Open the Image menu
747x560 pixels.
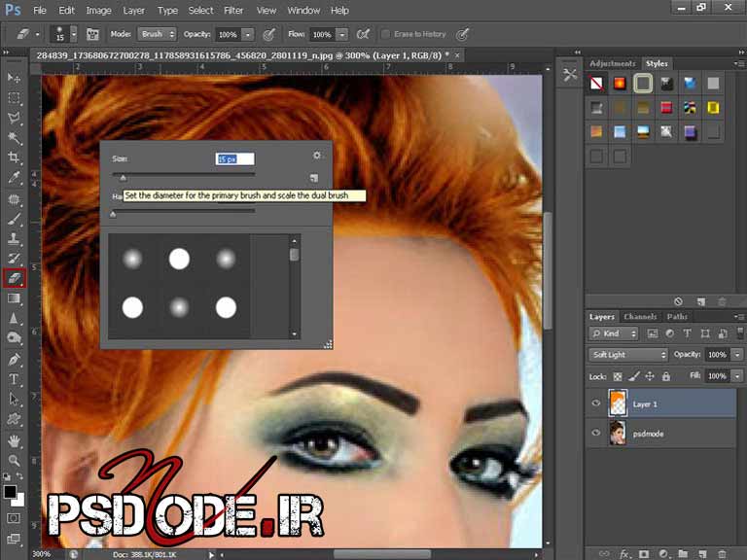98,11
